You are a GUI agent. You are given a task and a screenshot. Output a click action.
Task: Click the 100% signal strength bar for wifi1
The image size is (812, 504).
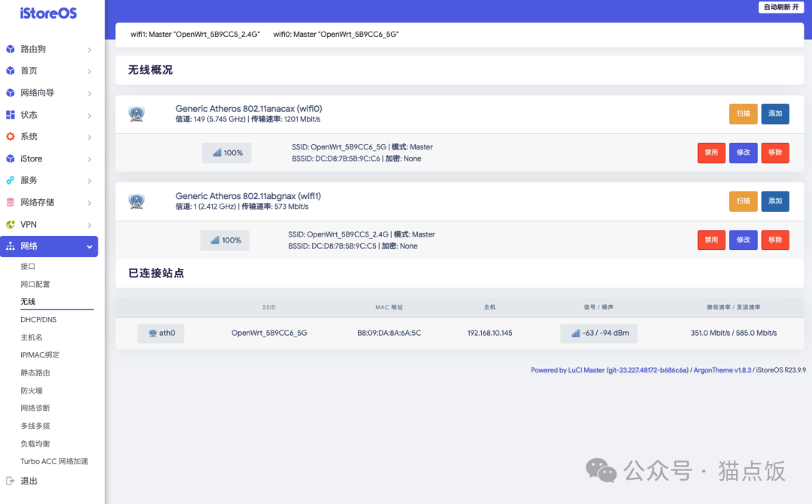226,240
